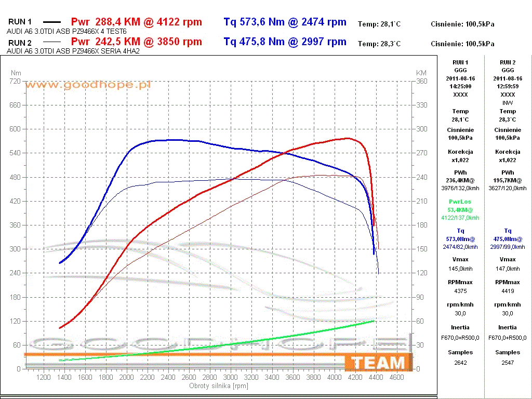Select the 'Pwr 288,4 KM @ 4122 rpm' header
The width and height of the screenshot is (532, 399).
click(x=137, y=22)
